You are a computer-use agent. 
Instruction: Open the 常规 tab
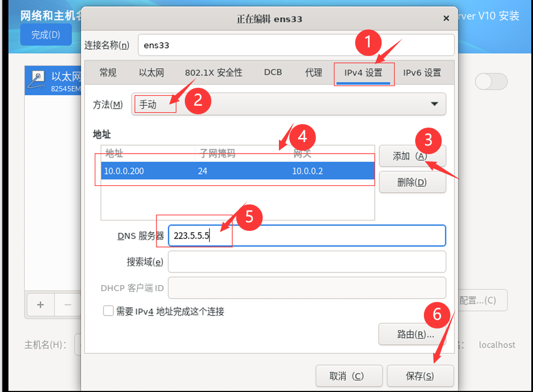tap(108, 72)
